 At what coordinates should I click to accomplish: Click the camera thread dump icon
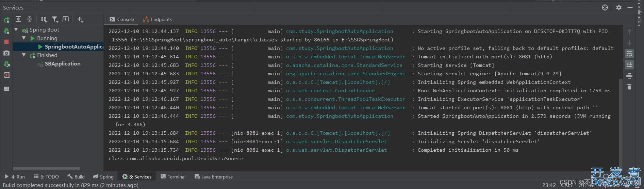point(6,53)
